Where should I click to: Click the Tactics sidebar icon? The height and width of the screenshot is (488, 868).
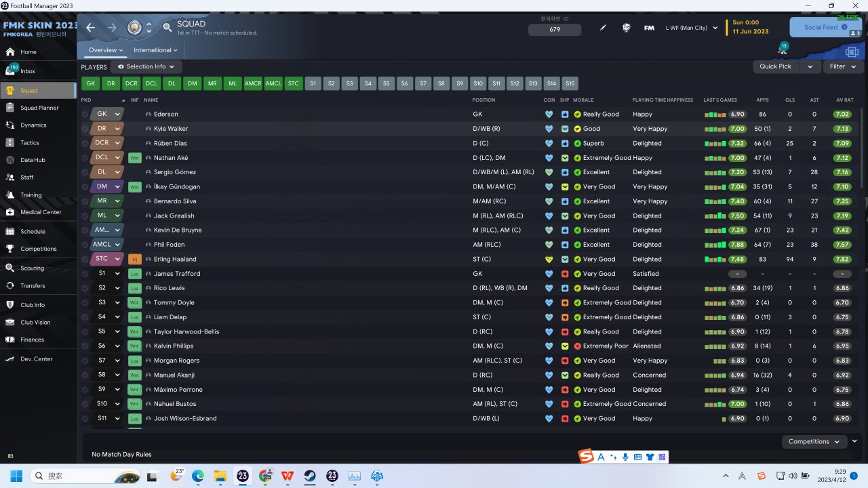tap(10, 143)
